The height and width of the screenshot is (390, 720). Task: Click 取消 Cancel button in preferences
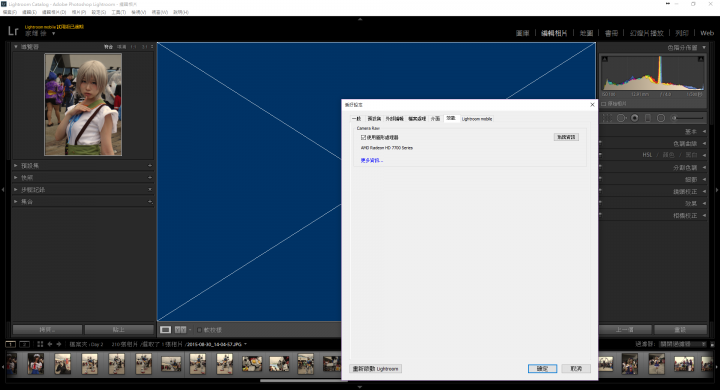click(576, 369)
